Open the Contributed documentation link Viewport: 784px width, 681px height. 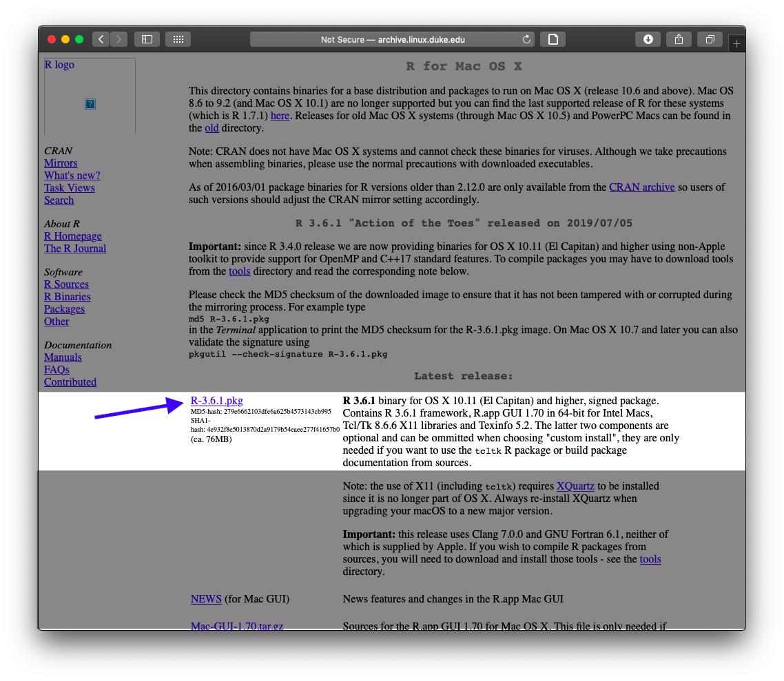tap(70, 382)
